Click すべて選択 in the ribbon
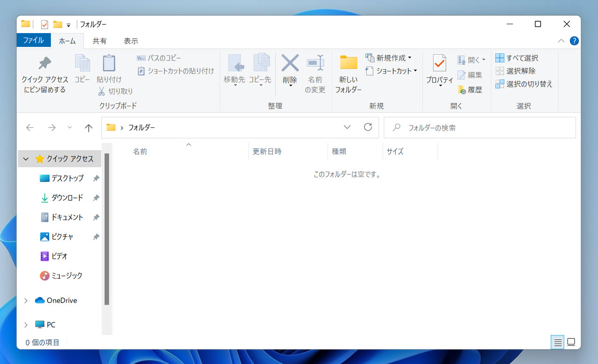598x364 pixels. [517, 58]
